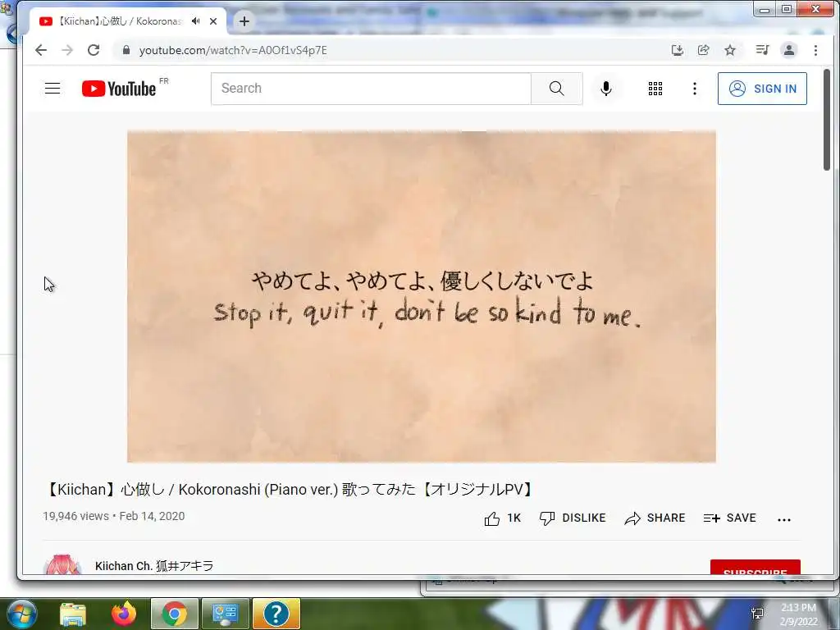
Task: Go back using the browser back arrow
Action: [41, 50]
